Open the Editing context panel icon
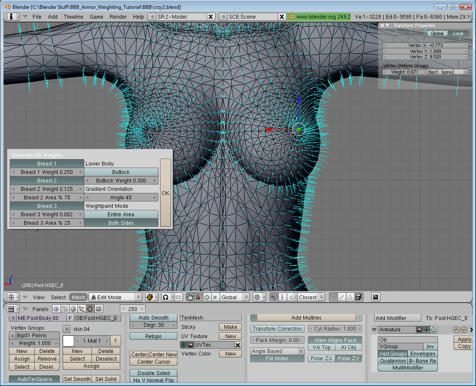The height and width of the screenshot is (386, 476). tap(90, 309)
